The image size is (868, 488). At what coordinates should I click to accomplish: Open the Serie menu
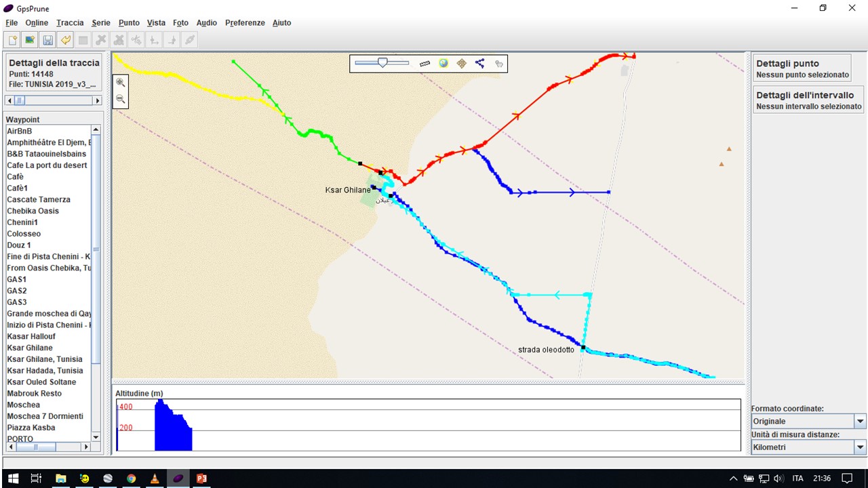(101, 22)
